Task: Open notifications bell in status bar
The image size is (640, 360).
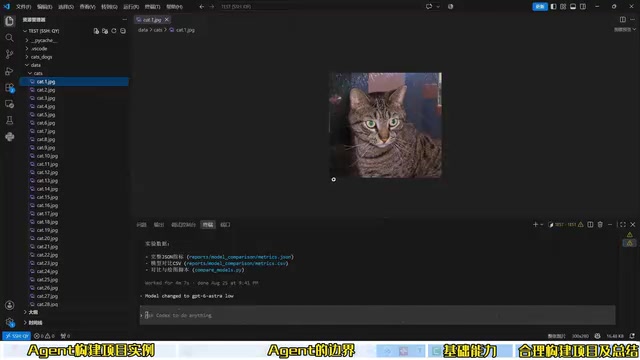Action: (x=632, y=336)
